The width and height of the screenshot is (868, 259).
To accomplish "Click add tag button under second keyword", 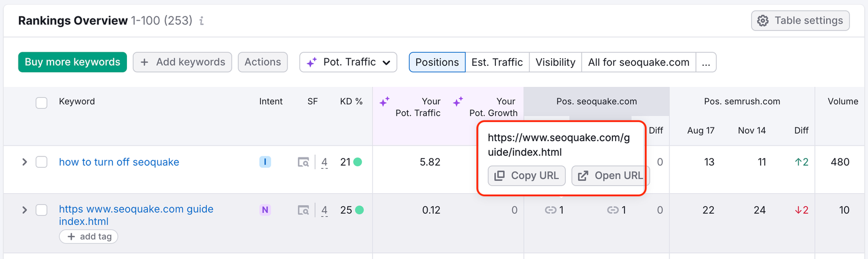I will coord(88,237).
